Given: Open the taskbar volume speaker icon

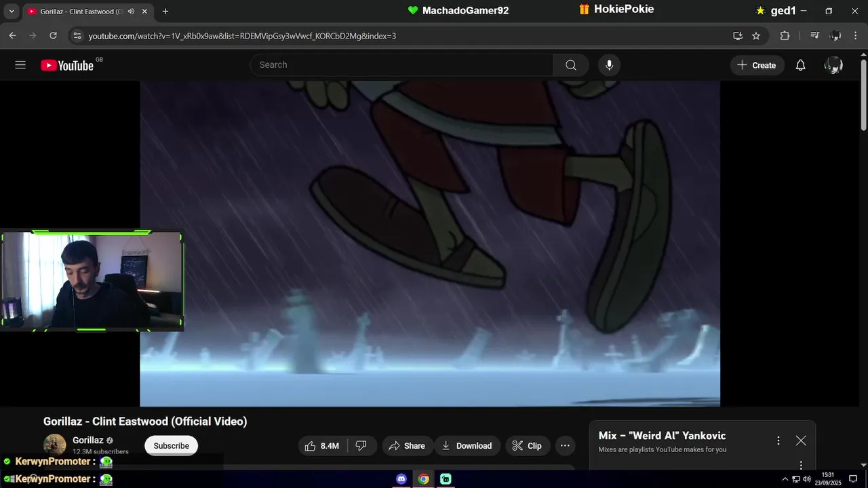Looking at the screenshot, I should (807, 479).
